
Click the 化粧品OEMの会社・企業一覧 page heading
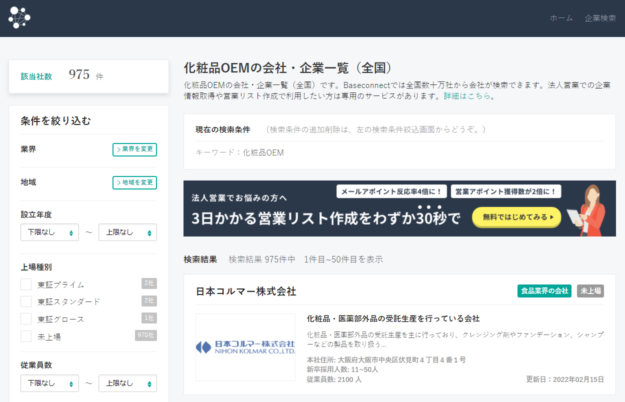(x=287, y=68)
